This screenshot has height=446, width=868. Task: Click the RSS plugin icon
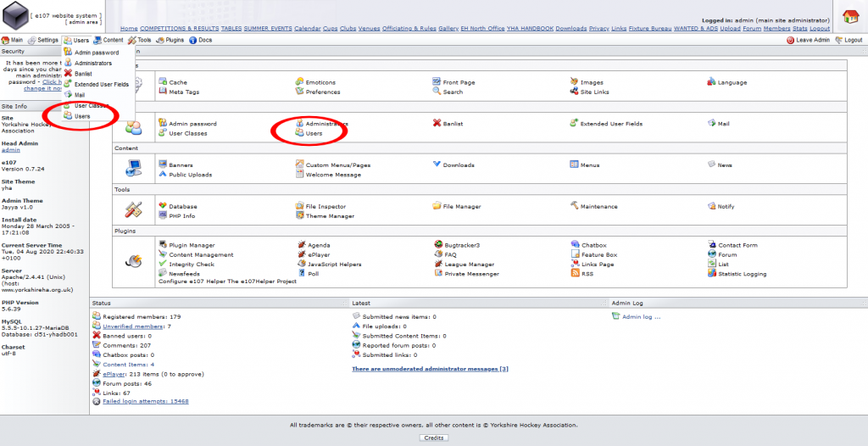pos(575,274)
